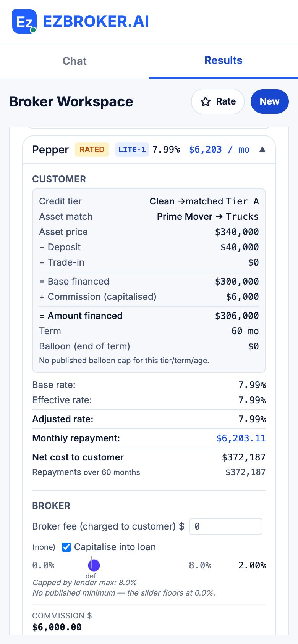Screen dimensions: 298x644
Task: Click the Asset price $340,000 value
Action: point(237,232)
